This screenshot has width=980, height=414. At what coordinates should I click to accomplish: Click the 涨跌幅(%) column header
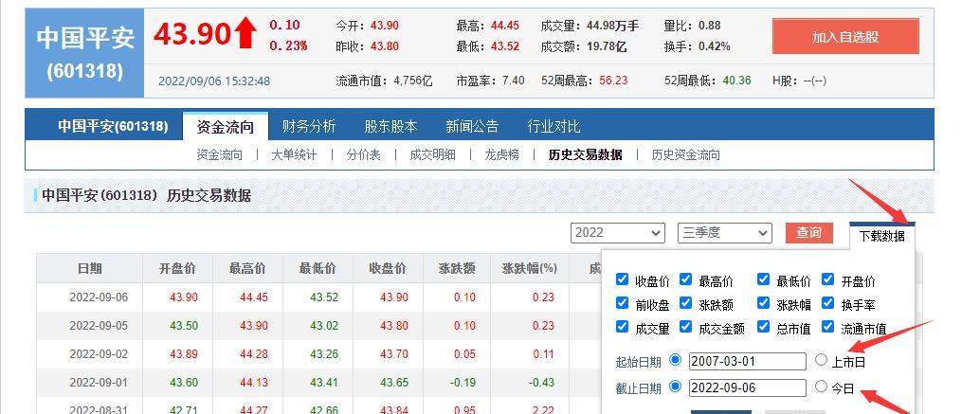(x=530, y=268)
